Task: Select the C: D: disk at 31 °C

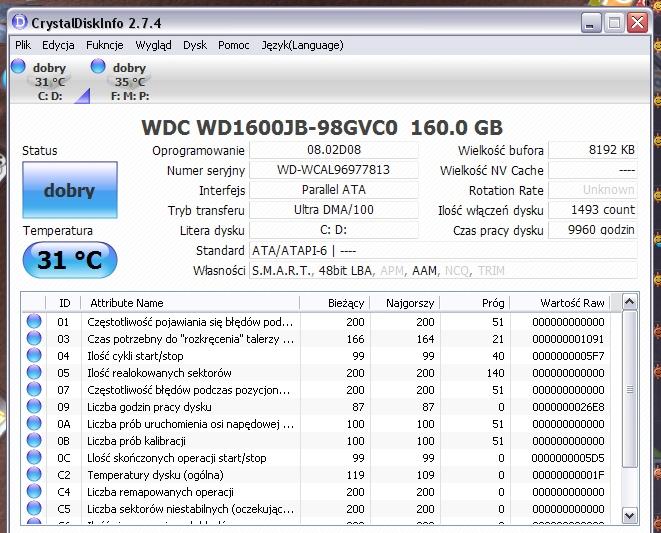Action: 50,81
